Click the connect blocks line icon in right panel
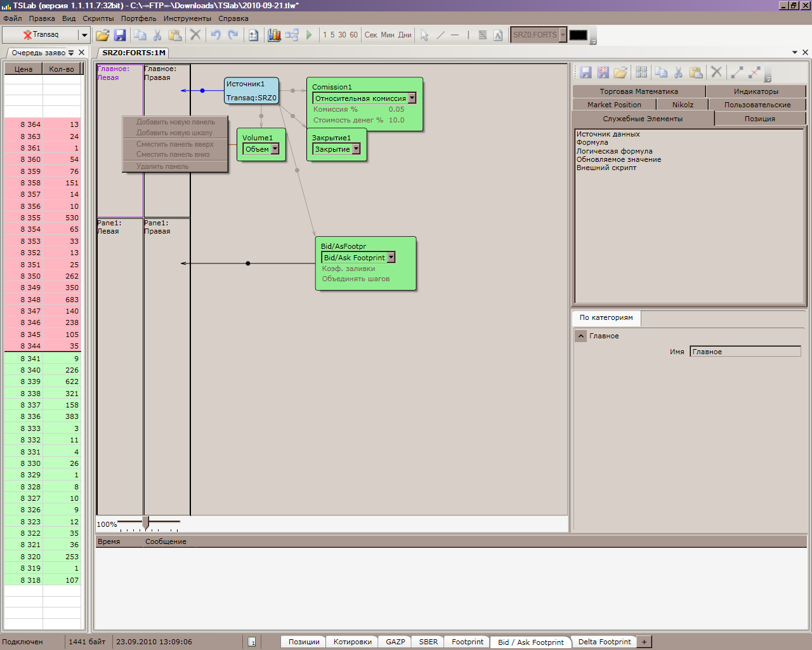 click(737, 72)
